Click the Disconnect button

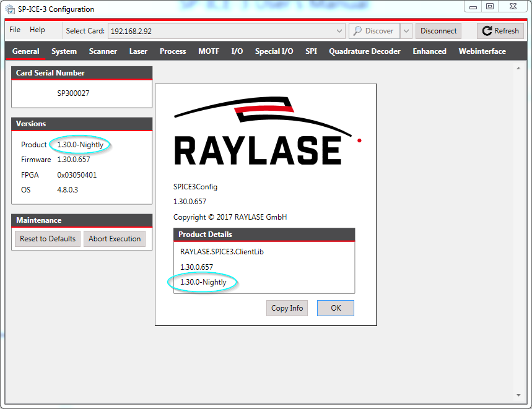438,31
